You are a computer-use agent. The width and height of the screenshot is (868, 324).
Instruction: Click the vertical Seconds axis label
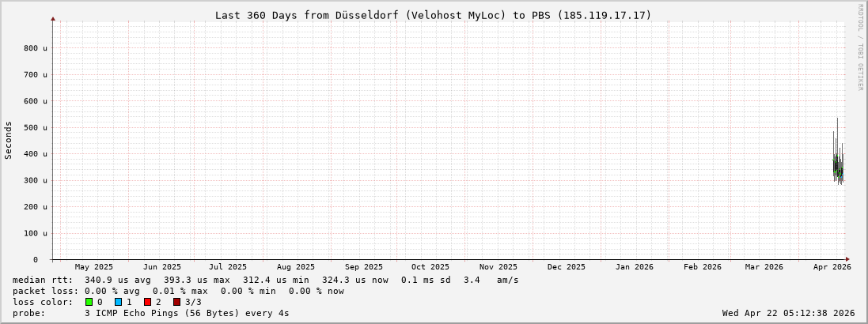9,140
